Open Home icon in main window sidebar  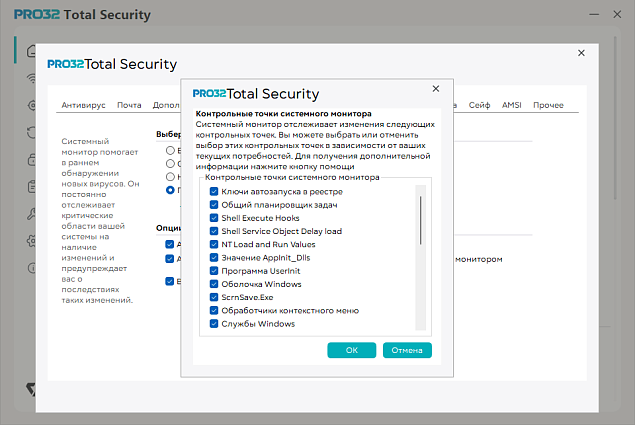coord(31,51)
